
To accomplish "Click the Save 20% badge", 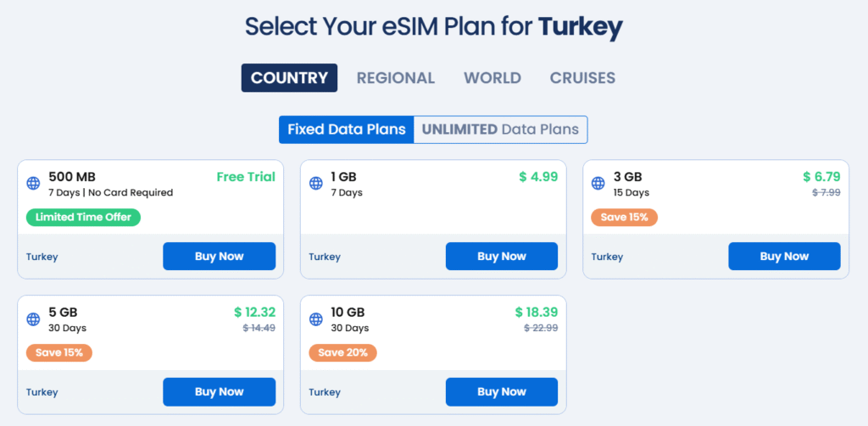I will tap(342, 352).
